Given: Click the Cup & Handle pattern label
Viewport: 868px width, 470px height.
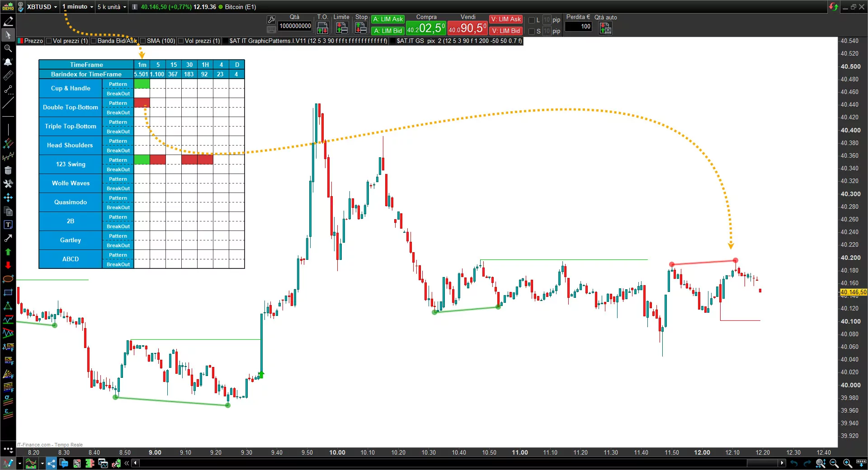Looking at the screenshot, I should click(x=71, y=89).
